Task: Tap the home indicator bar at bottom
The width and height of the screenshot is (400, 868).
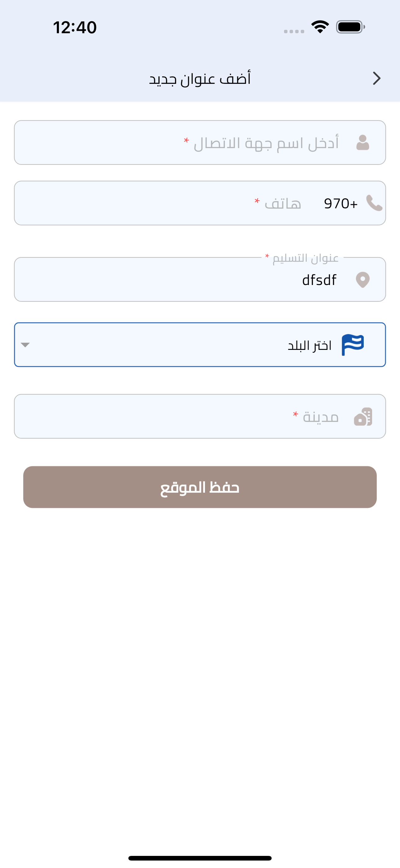Action: (200, 858)
